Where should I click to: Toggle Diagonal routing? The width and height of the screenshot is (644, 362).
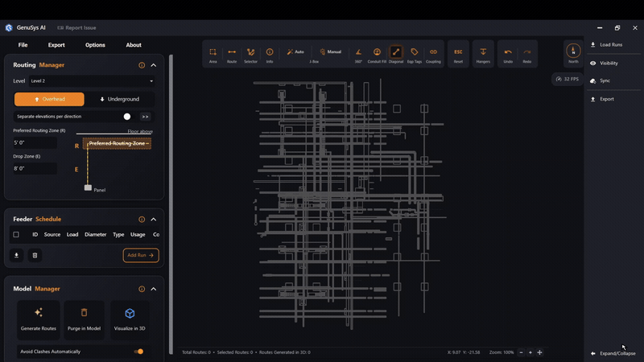[x=396, y=55]
